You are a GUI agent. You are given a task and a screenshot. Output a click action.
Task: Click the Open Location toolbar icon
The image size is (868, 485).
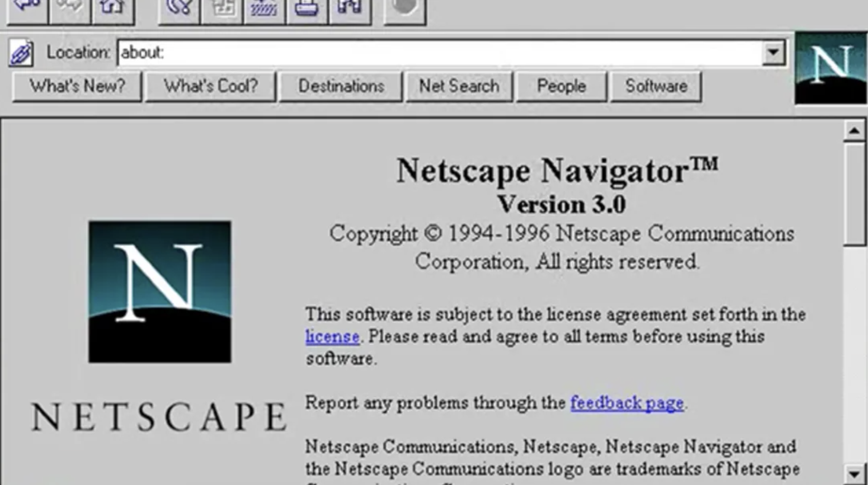pyautogui.click(x=264, y=9)
